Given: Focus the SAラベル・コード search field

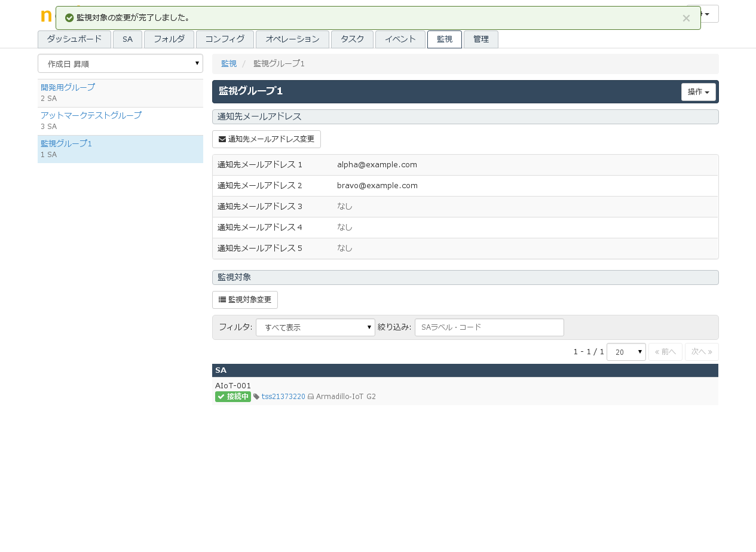Looking at the screenshot, I should pyautogui.click(x=489, y=327).
